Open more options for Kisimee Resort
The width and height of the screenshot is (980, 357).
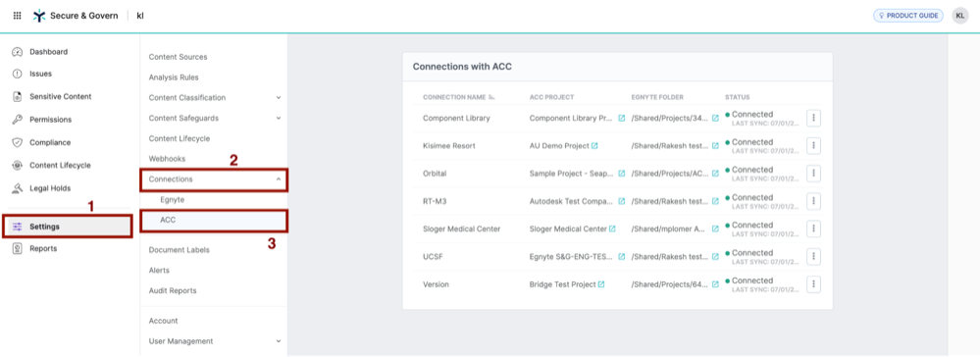[813, 145]
